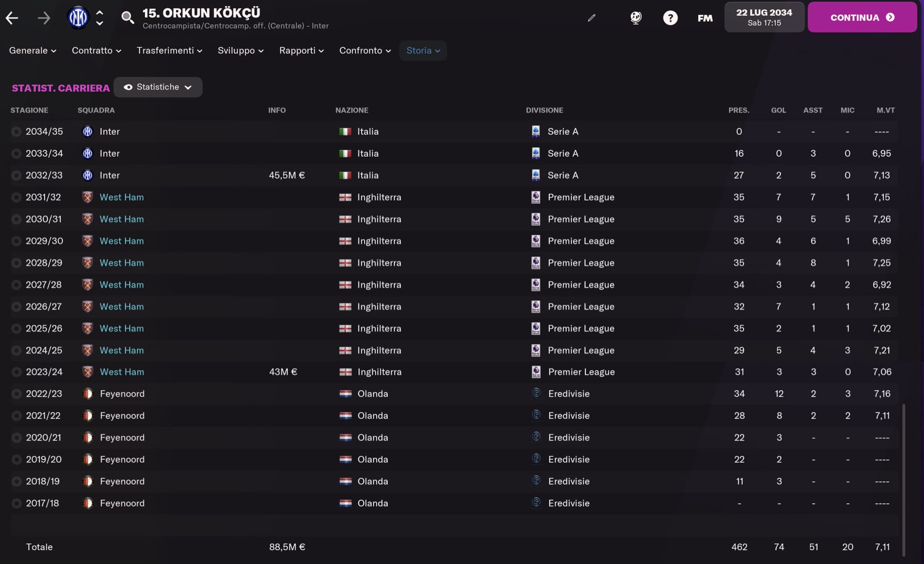Select the row marker circle for season 2034/35
This screenshot has width=924, height=564.
pos(16,132)
